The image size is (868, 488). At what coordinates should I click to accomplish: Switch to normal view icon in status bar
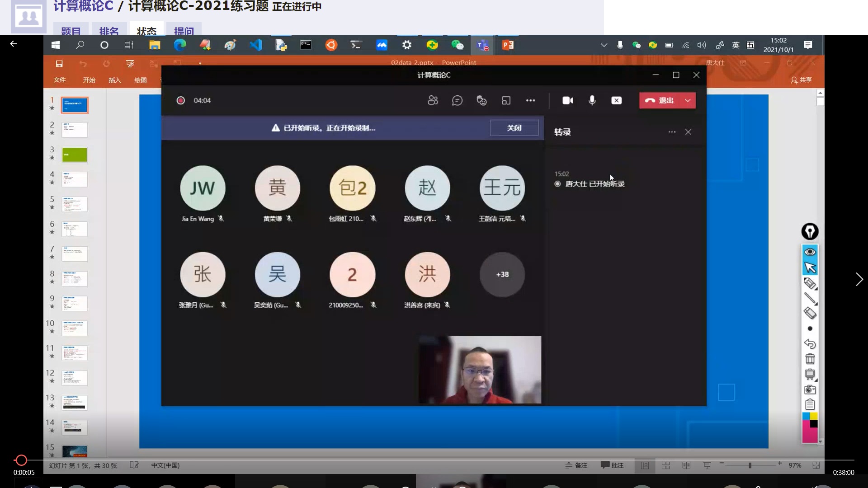645,465
